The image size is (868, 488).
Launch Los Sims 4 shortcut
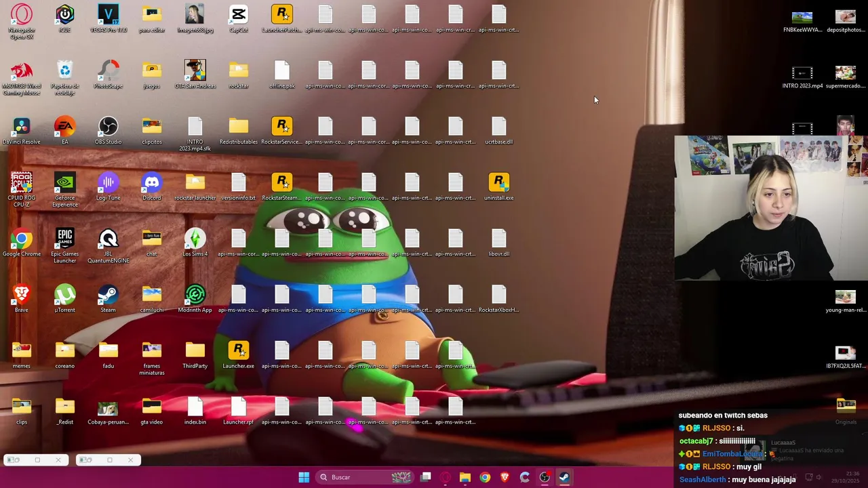pyautogui.click(x=195, y=243)
